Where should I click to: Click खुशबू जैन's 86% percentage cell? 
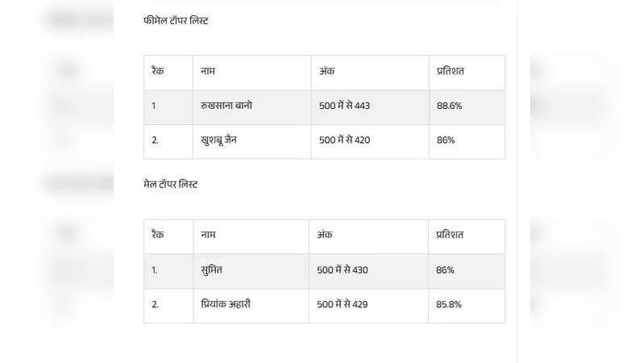pos(446,140)
